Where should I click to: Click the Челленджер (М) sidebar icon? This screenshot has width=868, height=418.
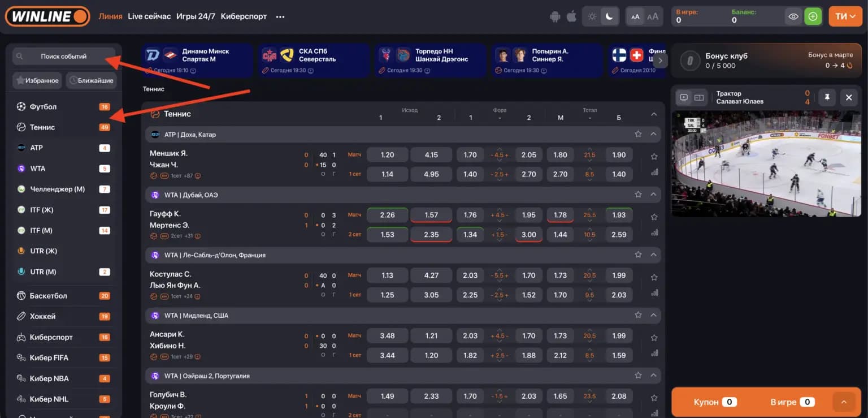21,189
